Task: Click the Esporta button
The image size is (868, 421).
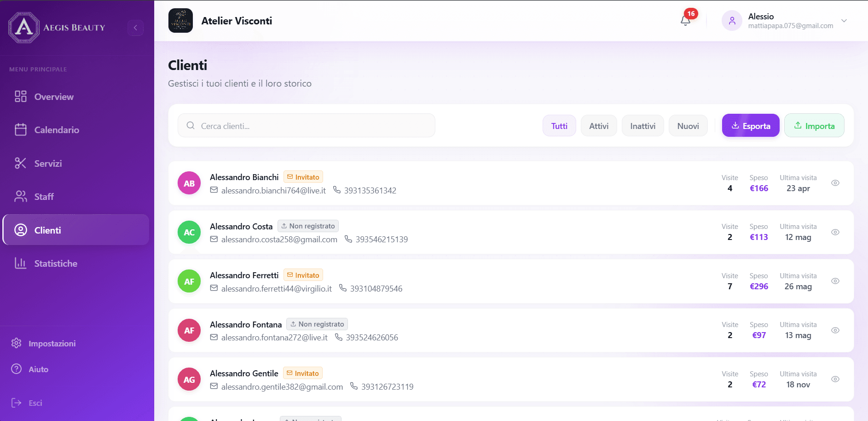Action: tap(751, 125)
